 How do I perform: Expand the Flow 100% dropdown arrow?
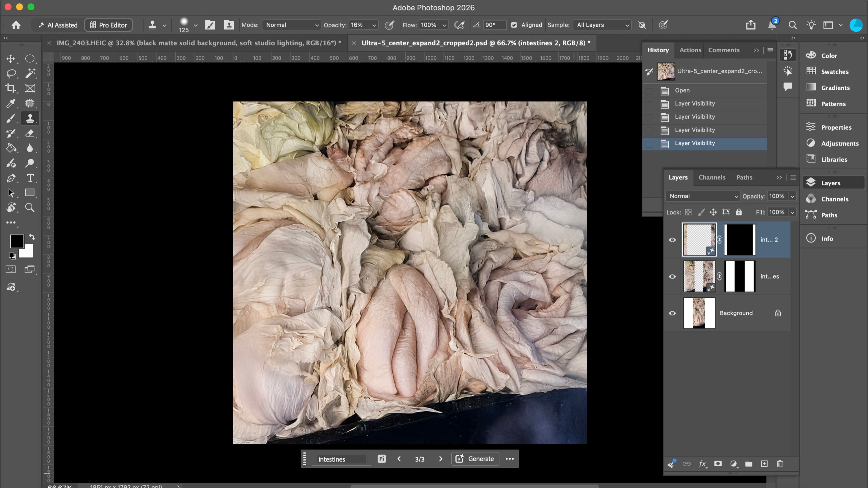[x=444, y=25]
